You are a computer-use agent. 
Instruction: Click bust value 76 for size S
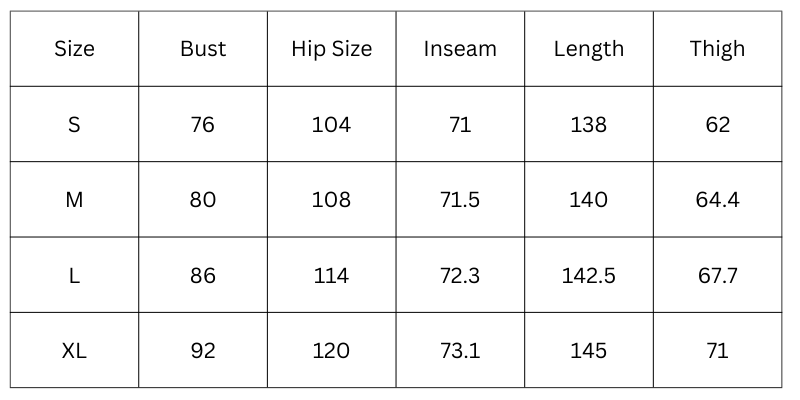203,125
